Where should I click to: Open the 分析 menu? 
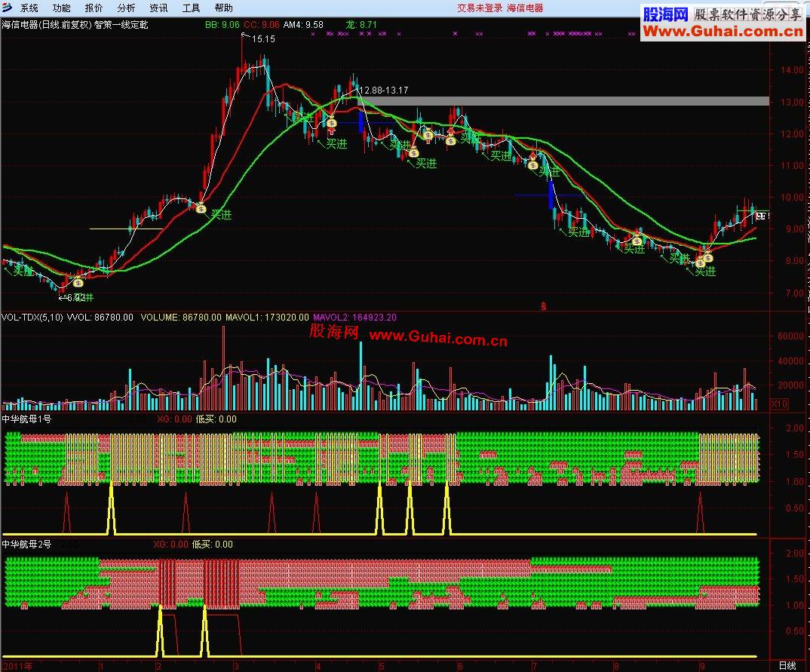(x=126, y=8)
